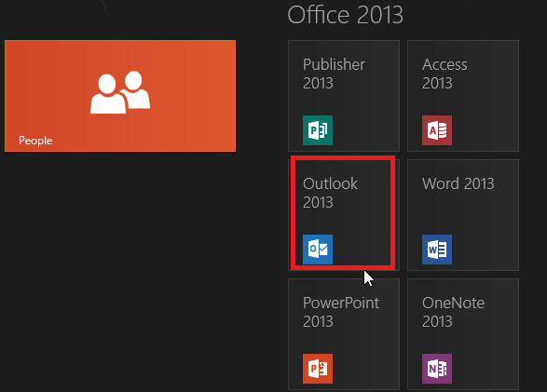This screenshot has height=392, width=547.
Task: Click the PowerPoint 2013 app icon
Action: (x=318, y=369)
